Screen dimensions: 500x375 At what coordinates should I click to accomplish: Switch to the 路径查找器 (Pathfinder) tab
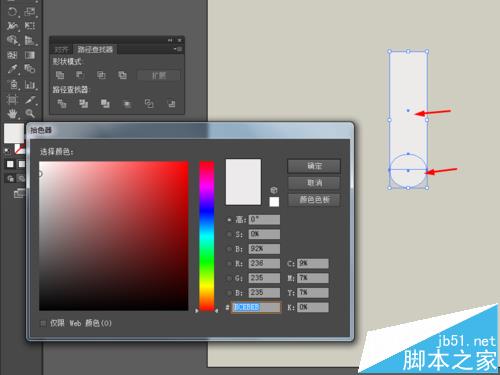(95, 49)
